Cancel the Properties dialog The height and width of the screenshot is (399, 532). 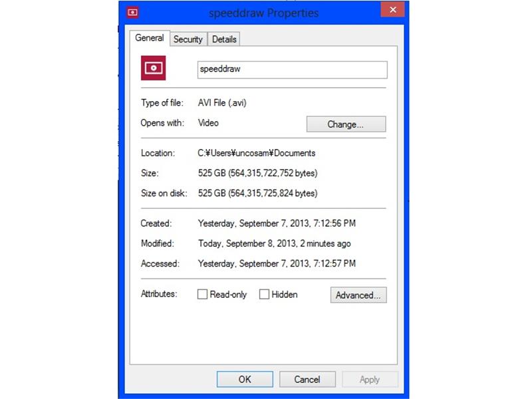307,379
